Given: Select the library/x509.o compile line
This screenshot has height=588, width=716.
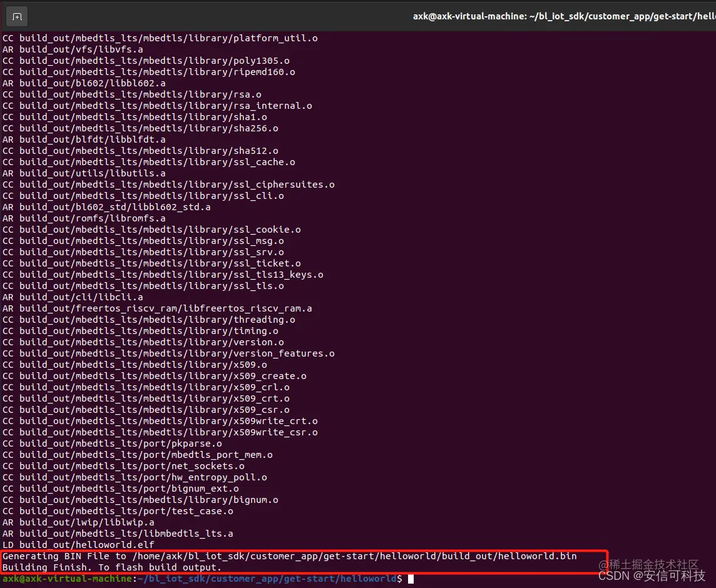Looking at the screenshot, I should 135,365.
